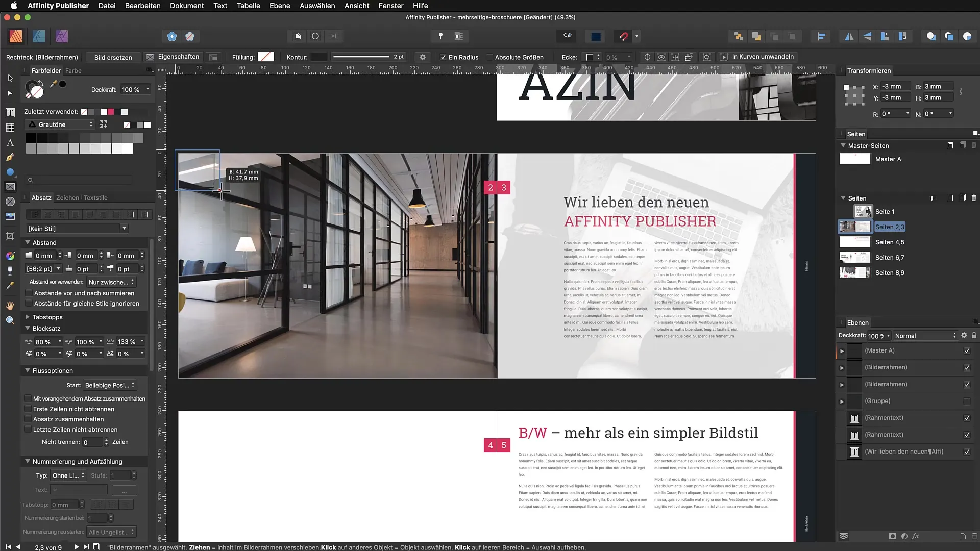The width and height of the screenshot is (980, 551).
Task: Select the Picture Frame Ellipse tool
Action: point(10,202)
